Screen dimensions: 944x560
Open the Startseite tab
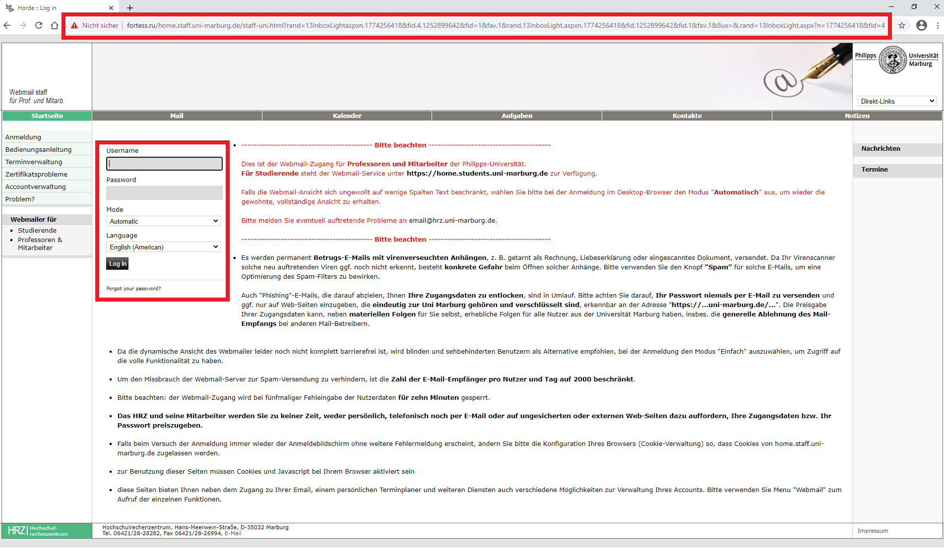coord(47,116)
